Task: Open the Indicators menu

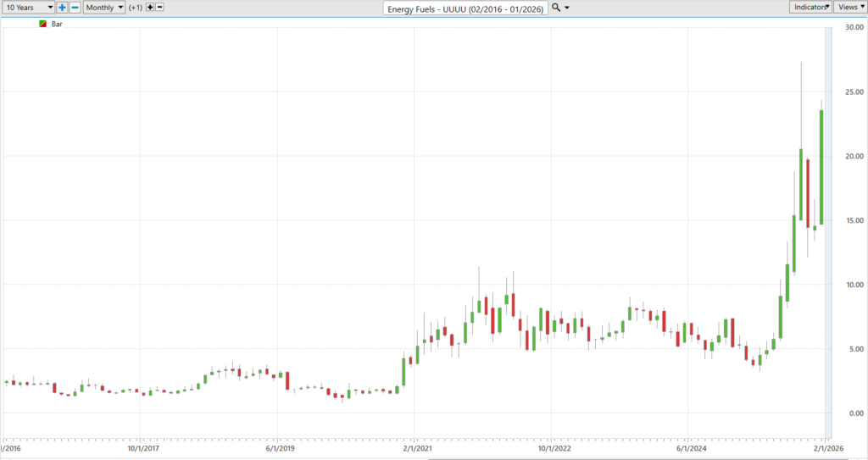Action: 810,7
